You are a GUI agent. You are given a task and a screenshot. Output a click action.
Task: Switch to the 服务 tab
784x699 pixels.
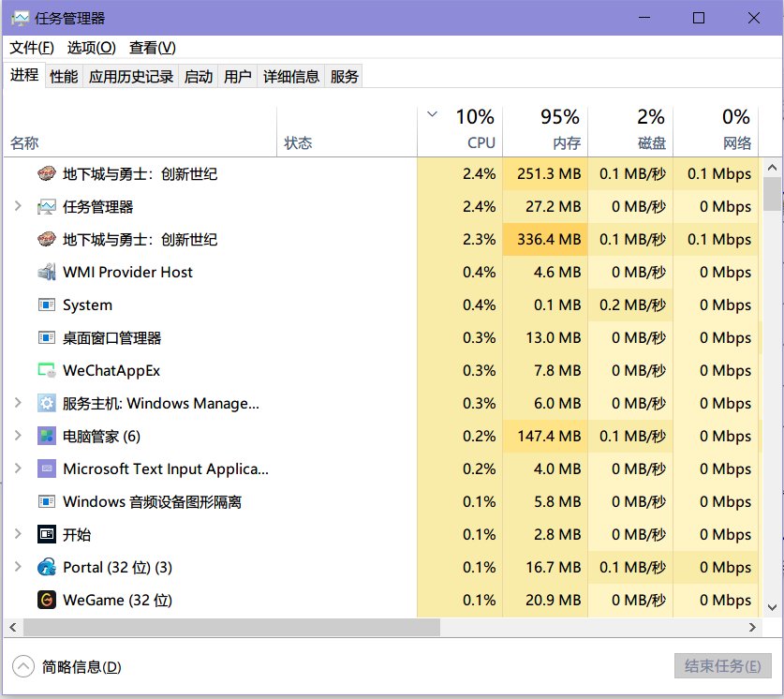pos(344,77)
